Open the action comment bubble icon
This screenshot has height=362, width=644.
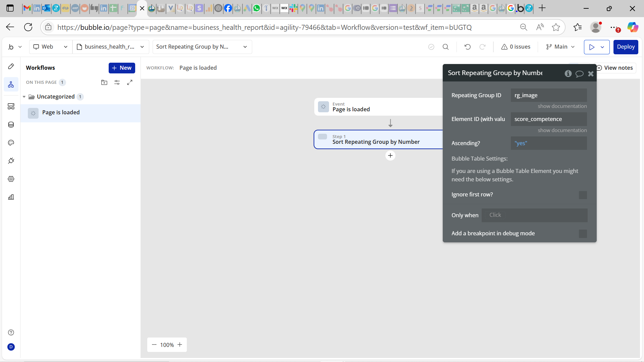pyautogui.click(x=579, y=74)
